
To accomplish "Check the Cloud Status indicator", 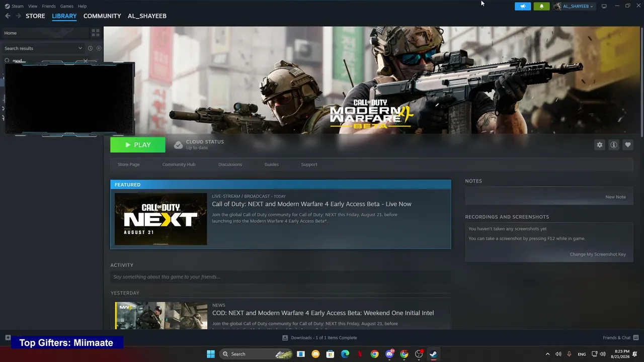I will (x=199, y=145).
